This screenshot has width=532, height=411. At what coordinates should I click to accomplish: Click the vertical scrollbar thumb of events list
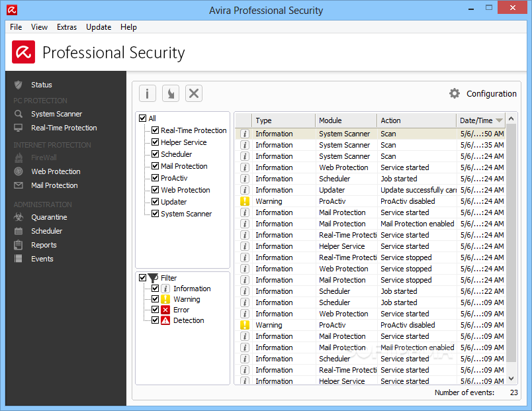tap(511, 243)
